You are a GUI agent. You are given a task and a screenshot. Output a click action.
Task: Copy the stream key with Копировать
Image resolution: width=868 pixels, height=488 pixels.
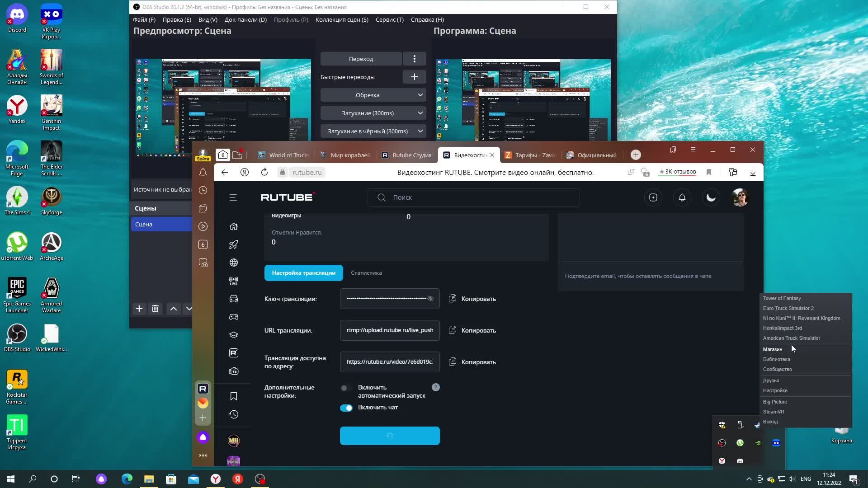[x=472, y=299]
